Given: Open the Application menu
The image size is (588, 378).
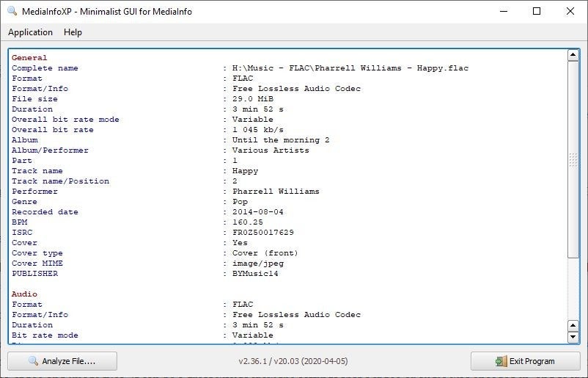Looking at the screenshot, I should pos(30,32).
